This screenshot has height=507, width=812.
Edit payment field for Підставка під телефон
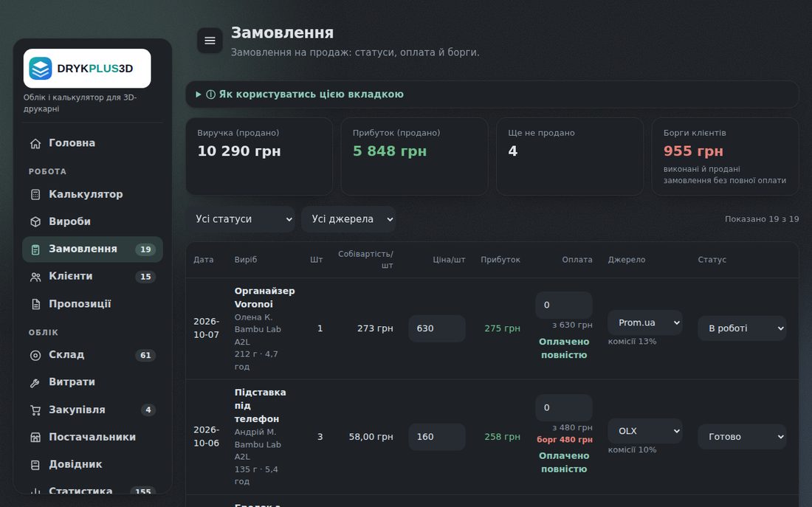tap(564, 407)
